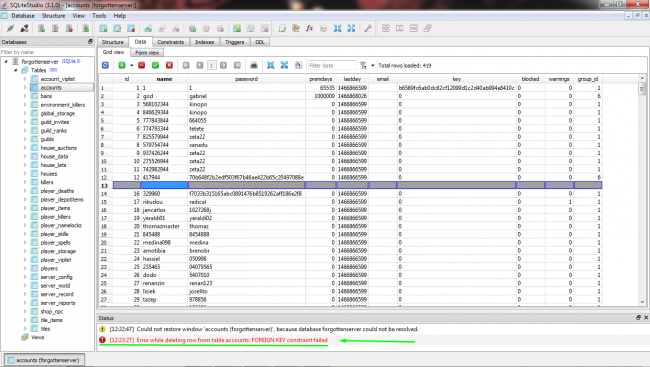Click the grid's Go to first page icon

186,65
